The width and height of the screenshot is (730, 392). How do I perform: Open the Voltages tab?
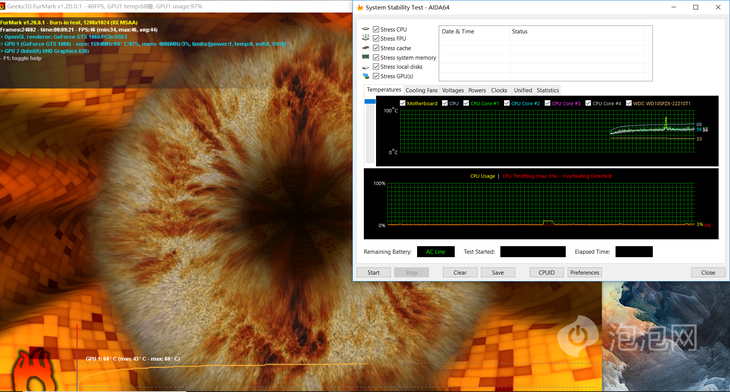[453, 90]
